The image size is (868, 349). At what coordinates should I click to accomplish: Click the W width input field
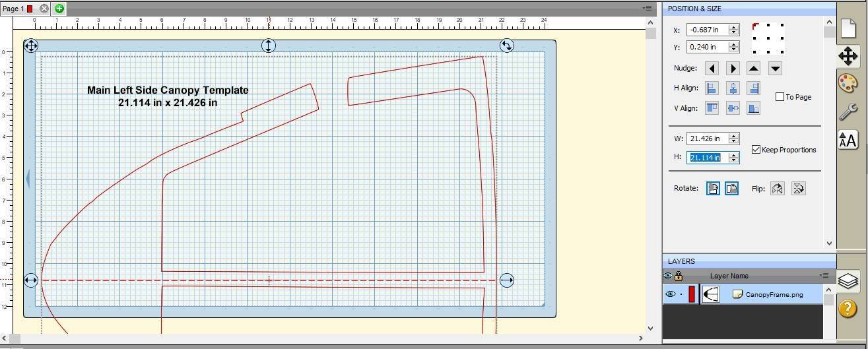(706, 139)
